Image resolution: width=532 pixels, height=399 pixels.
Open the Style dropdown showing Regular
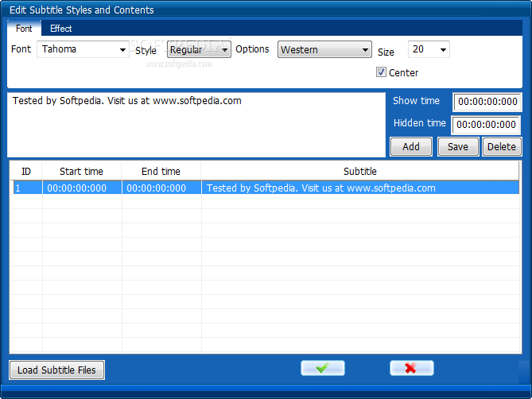tap(199, 49)
